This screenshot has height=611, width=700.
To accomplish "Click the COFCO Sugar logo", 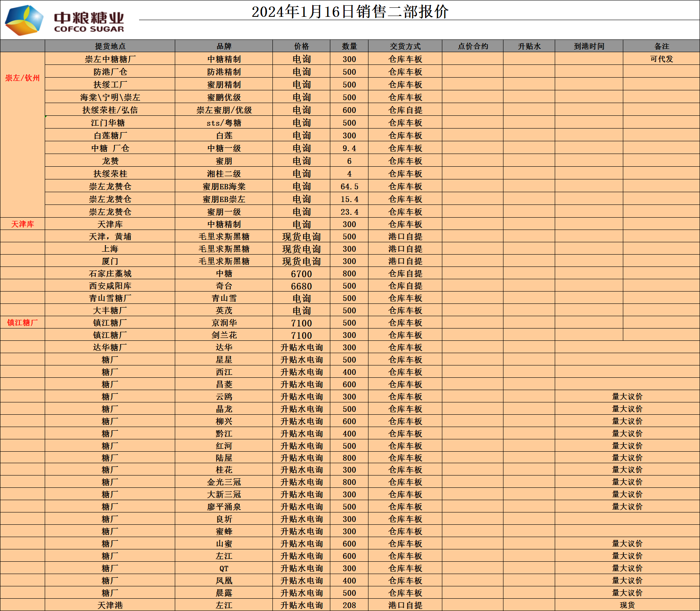I will (65, 20).
